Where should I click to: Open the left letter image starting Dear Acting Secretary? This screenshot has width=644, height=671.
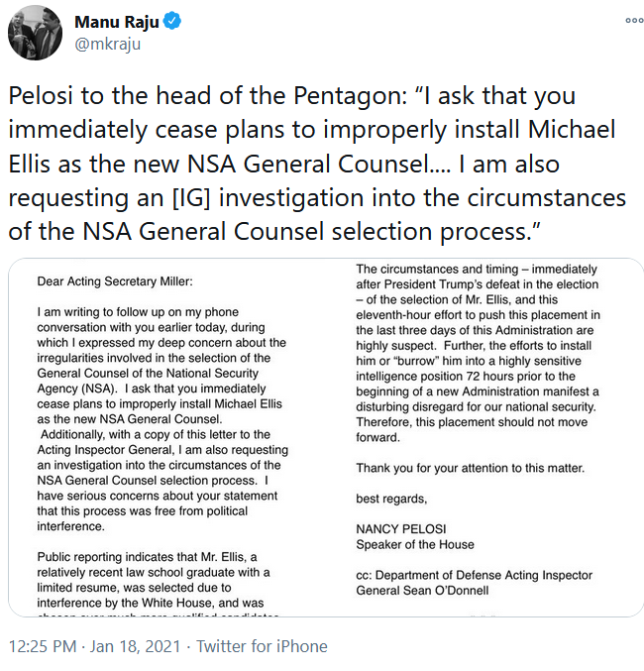(x=166, y=437)
